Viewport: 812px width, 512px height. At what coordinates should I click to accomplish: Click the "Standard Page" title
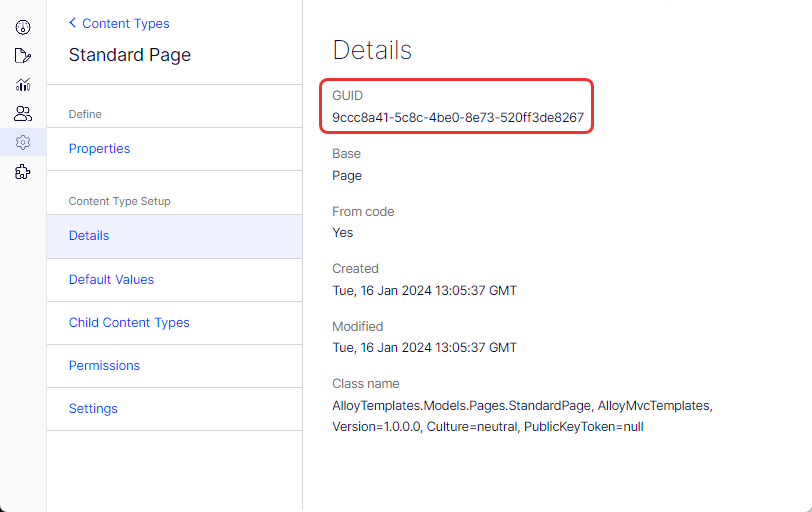[x=130, y=55]
